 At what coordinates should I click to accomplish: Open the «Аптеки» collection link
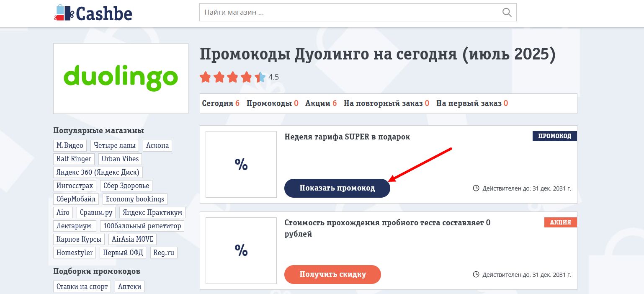[130, 287]
